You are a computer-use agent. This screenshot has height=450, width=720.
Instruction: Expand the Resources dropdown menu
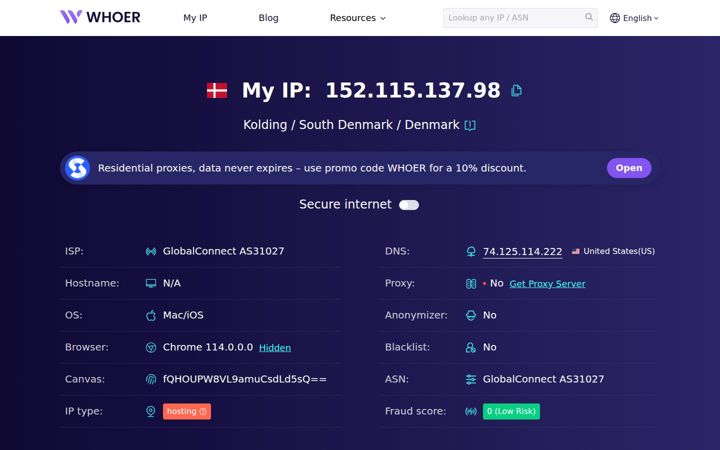[357, 18]
